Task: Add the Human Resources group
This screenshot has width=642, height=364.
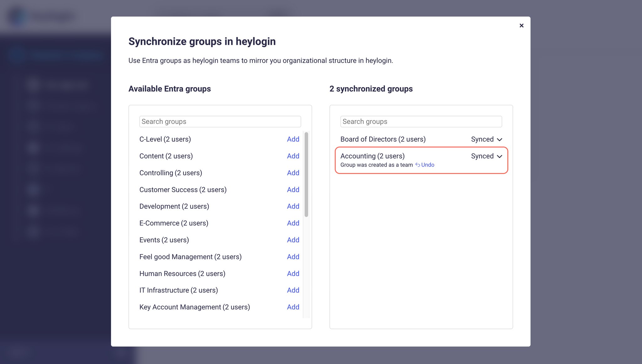Action: point(293,274)
